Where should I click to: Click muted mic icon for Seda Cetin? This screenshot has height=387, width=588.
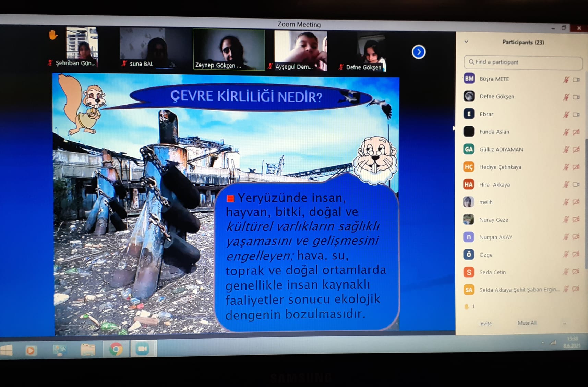pyautogui.click(x=566, y=272)
